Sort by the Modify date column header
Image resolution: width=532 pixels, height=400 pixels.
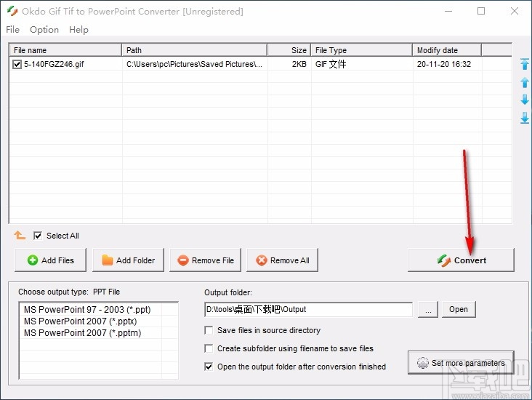click(x=447, y=50)
